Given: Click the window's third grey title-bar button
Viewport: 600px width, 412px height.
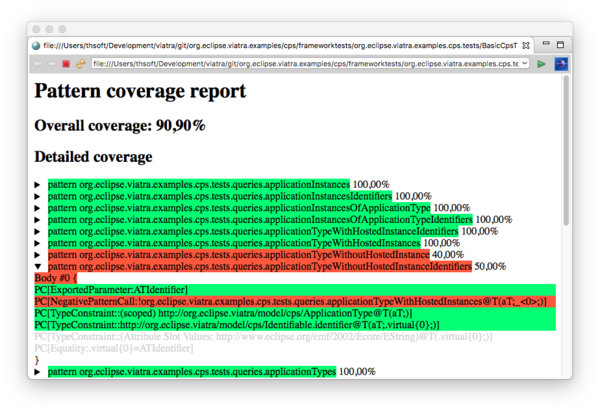Looking at the screenshot, I should coord(62,29).
